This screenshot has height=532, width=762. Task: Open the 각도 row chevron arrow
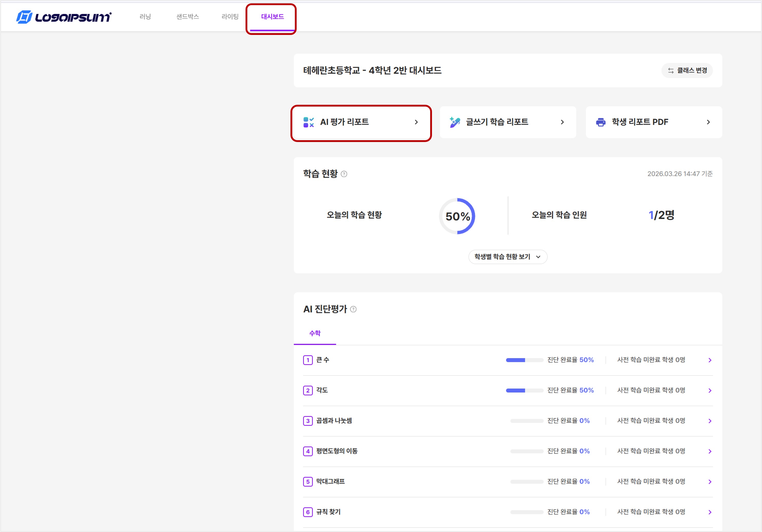(710, 391)
